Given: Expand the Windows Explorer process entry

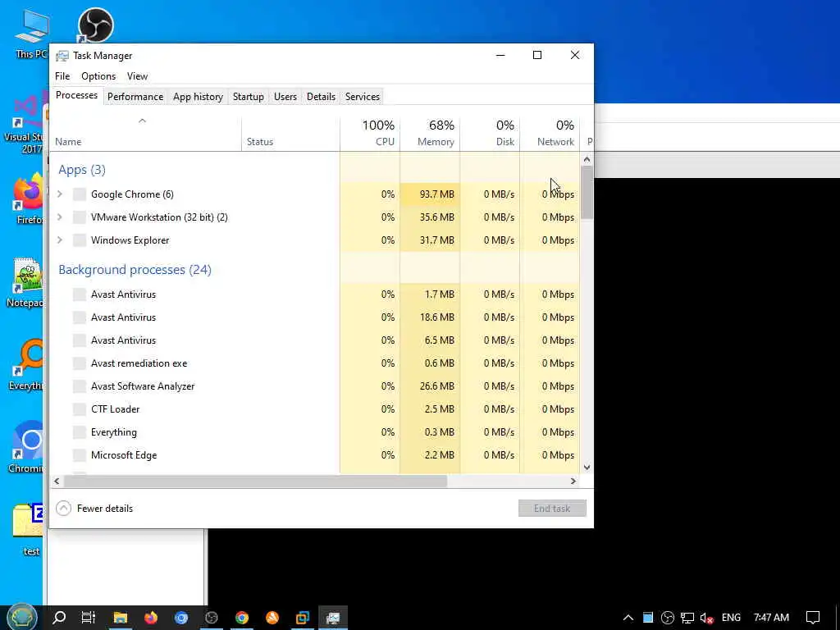Looking at the screenshot, I should coord(60,240).
